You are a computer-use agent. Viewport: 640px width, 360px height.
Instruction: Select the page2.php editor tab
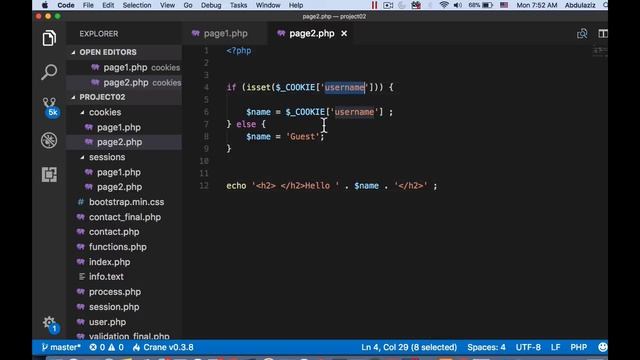pyautogui.click(x=312, y=34)
